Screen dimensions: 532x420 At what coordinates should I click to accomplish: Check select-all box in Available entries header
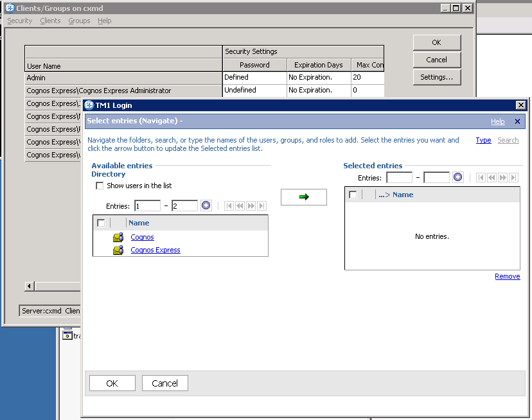(101, 223)
